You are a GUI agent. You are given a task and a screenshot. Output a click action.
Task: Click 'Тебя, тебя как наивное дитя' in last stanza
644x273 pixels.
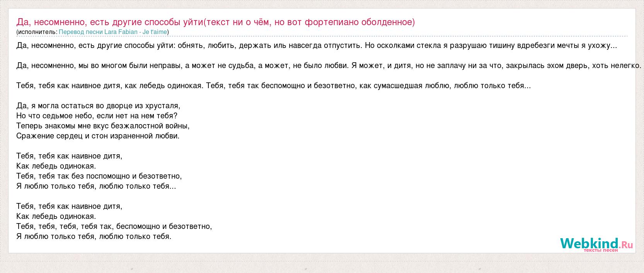(x=69, y=206)
